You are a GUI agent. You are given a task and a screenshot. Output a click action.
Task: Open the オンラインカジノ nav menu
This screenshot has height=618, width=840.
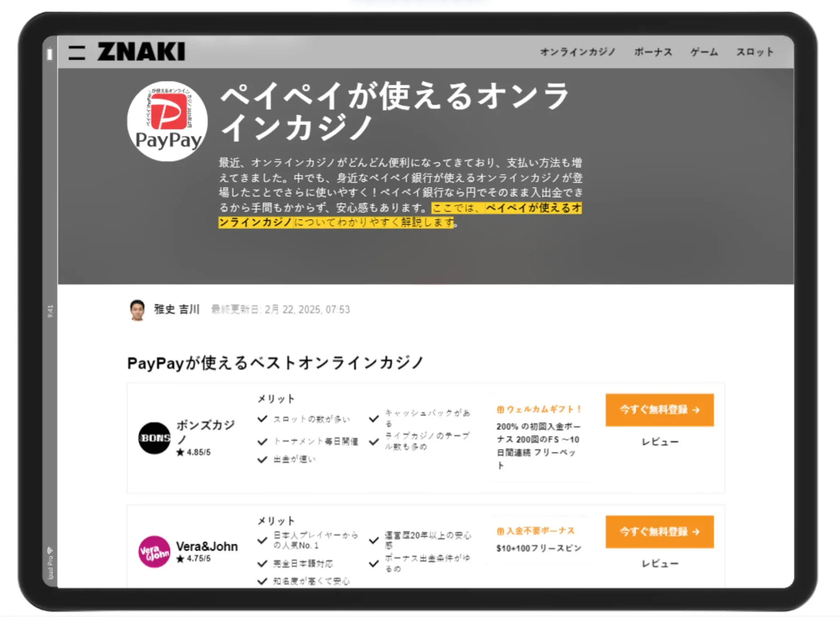[x=577, y=52]
